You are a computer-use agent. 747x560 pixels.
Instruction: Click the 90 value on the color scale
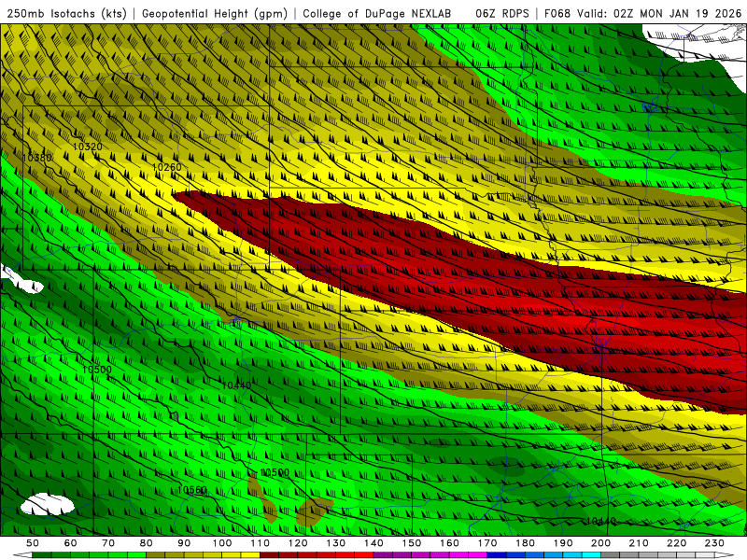pos(184,543)
